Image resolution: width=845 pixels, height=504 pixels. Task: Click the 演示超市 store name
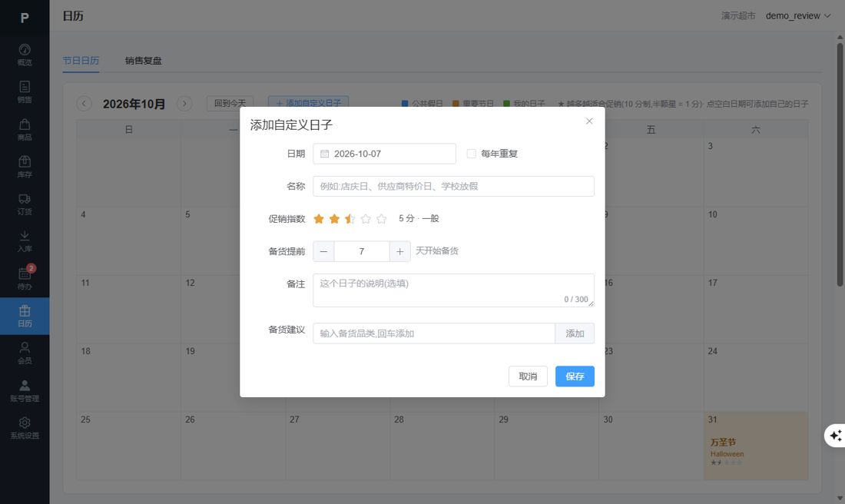point(738,15)
